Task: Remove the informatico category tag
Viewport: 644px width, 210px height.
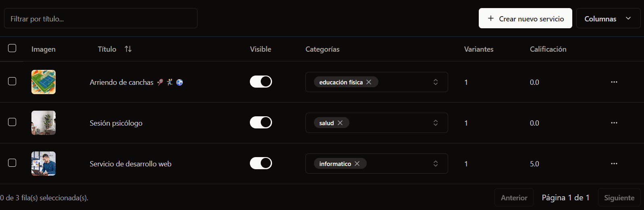Action: 357,164
